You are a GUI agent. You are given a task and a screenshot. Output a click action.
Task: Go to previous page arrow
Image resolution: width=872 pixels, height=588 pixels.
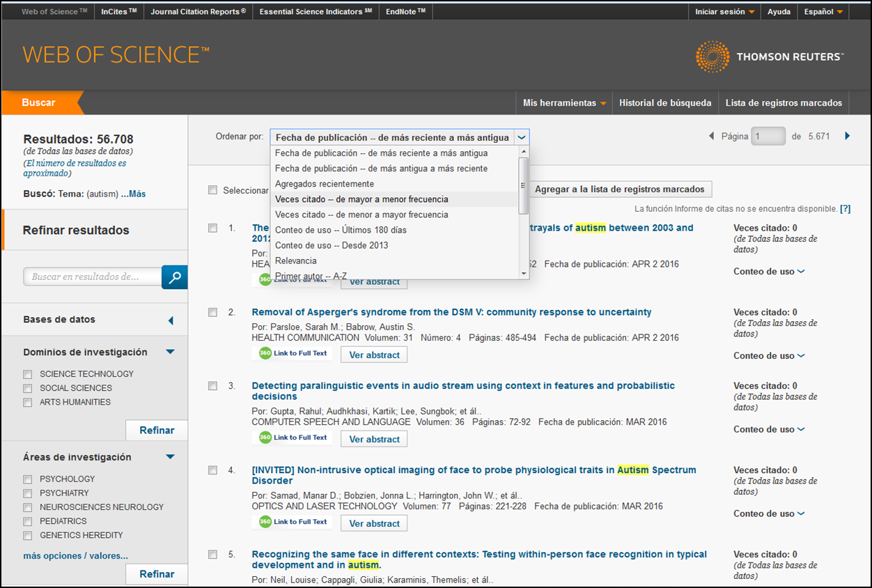click(x=711, y=136)
